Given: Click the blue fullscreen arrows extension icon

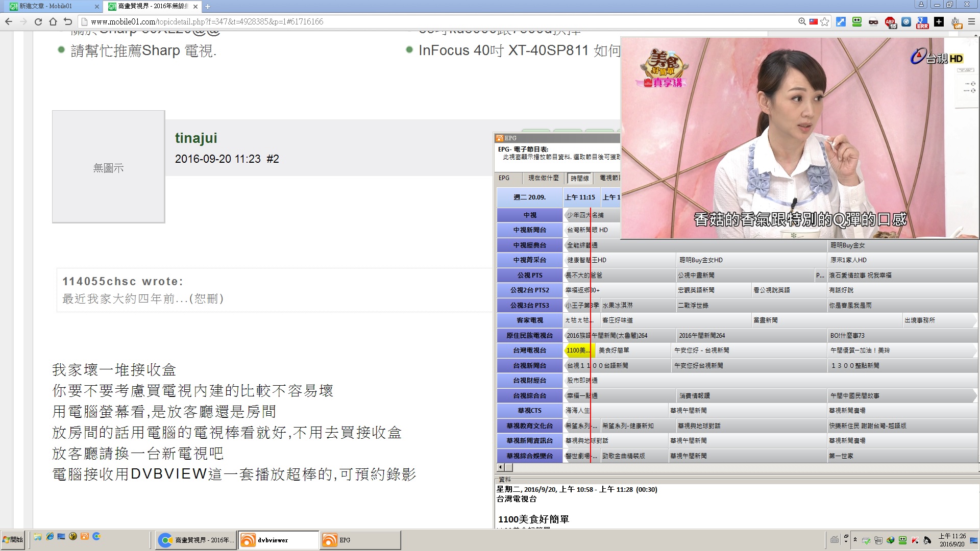Looking at the screenshot, I should (841, 21).
